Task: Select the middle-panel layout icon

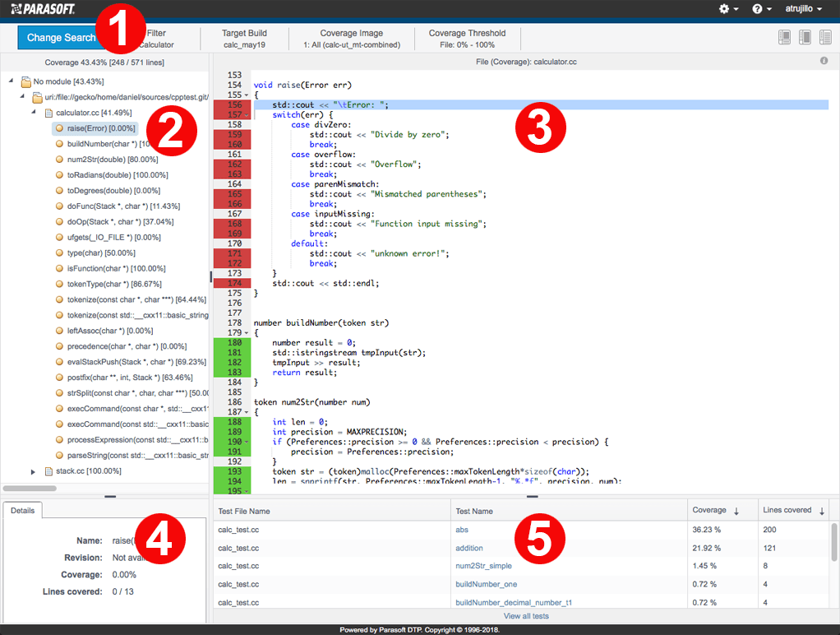Action: (805, 37)
